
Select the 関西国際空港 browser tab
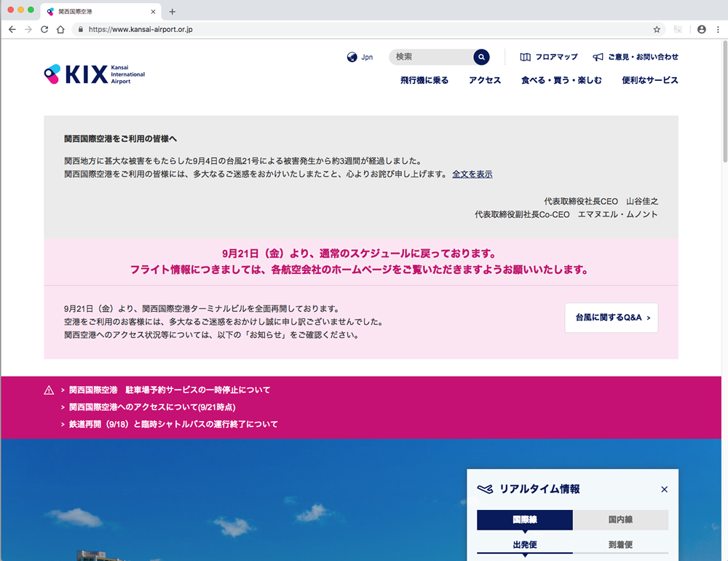[x=100, y=12]
